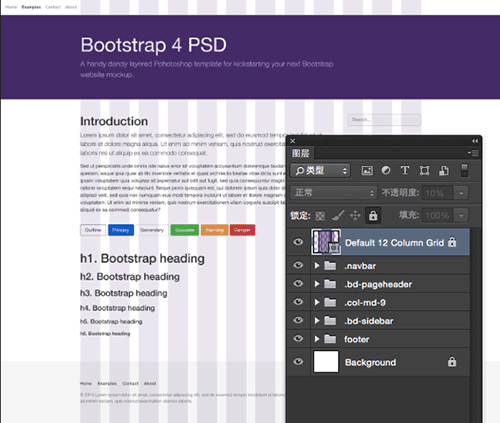Click the 'Bootstrap 4 PSD' heading
500x423 pixels.
pos(154,45)
